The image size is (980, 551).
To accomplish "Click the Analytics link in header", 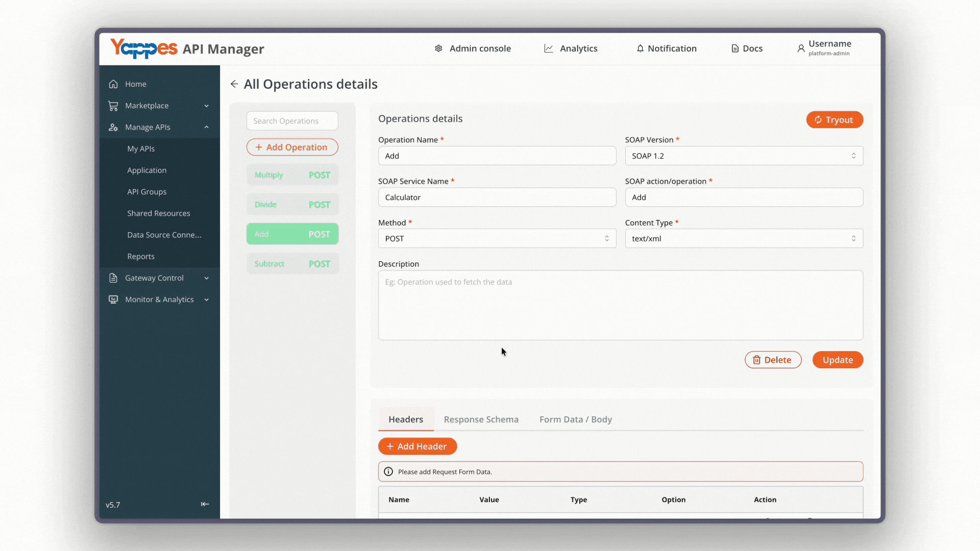I will coord(578,48).
